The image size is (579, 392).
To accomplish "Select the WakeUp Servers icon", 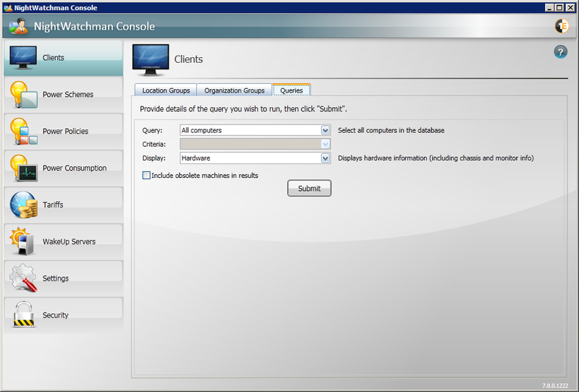I will click(x=23, y=242).
